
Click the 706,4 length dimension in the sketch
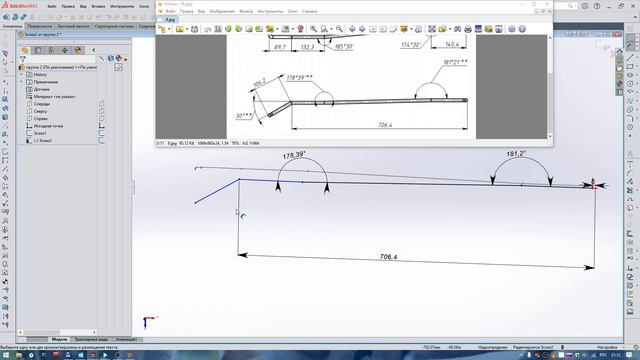click(x=388, y=257)
